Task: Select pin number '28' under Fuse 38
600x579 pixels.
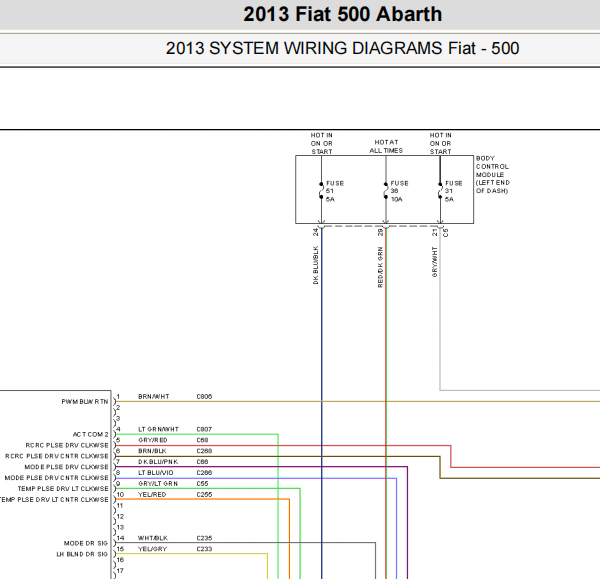Action: [380, 232]
